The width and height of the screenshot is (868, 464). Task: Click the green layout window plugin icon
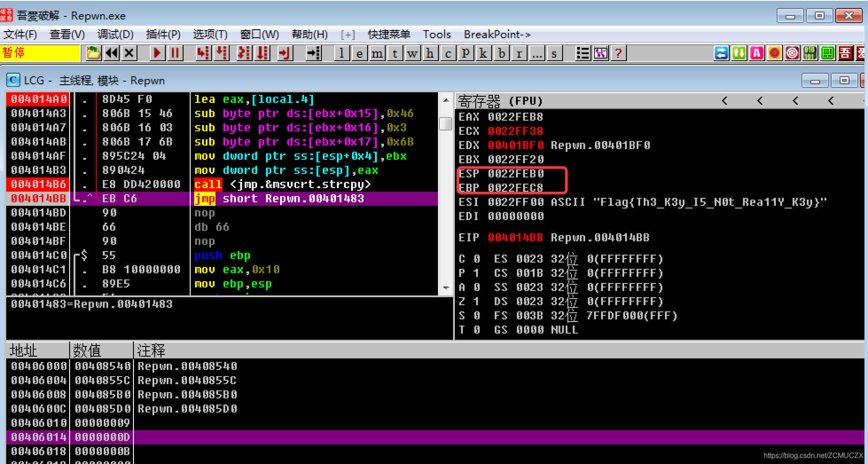coord(828,53)
